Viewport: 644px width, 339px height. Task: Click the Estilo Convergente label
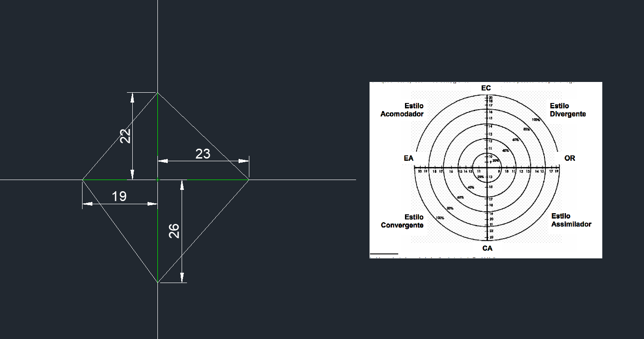pos(402,221)
